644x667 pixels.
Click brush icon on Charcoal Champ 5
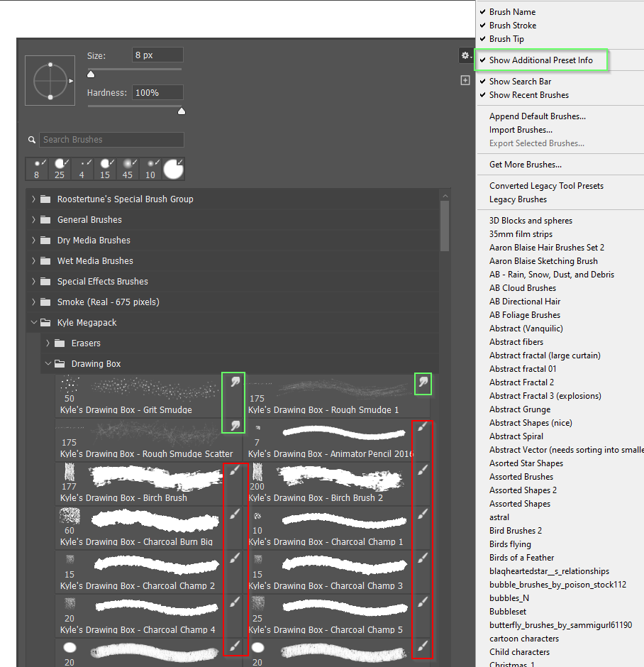[x=422, y=602]
